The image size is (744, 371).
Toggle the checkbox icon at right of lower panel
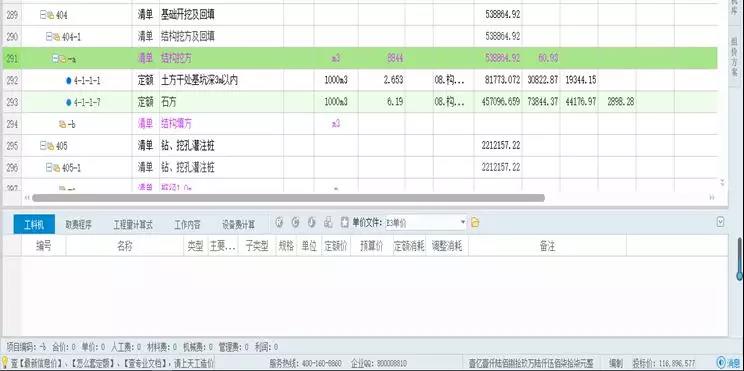pos(720,222)
